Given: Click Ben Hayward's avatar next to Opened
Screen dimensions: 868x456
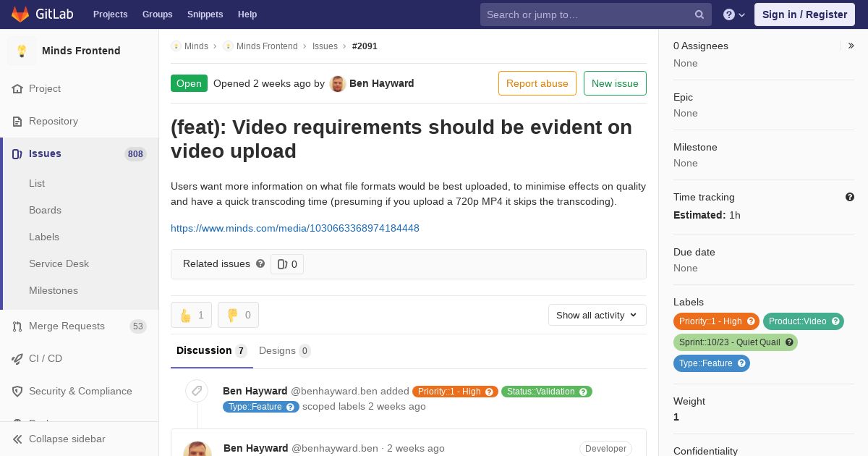Looking at the screenshot, I should (338, 83).
